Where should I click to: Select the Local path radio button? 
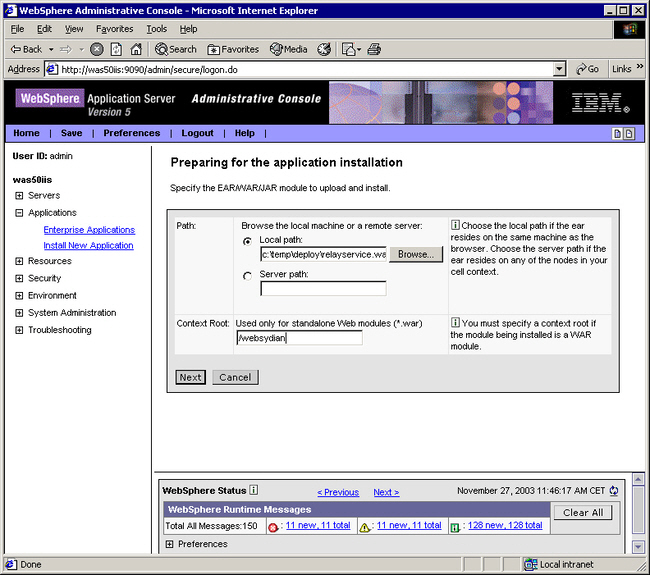tap(247, 241)
